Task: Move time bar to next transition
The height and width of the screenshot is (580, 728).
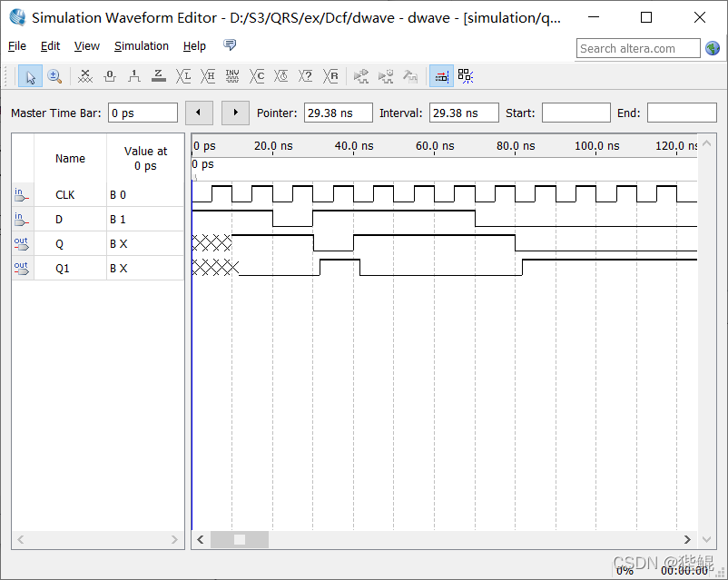Action: 235,113
